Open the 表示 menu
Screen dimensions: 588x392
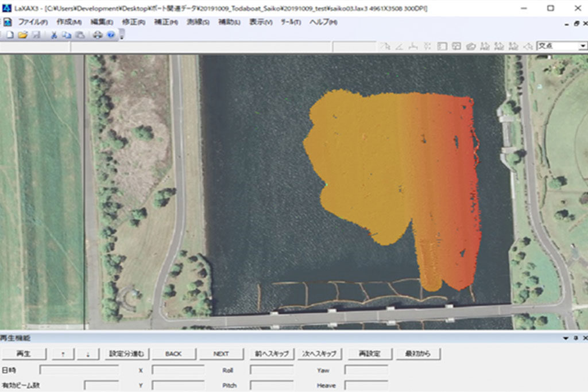pyautogui.click(x=260, y=22)
